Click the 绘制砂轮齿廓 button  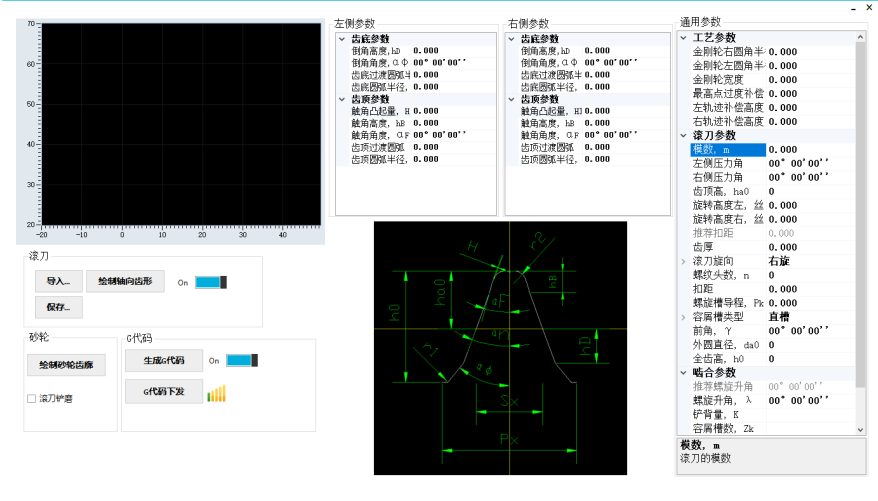click(x=65, y=366)
